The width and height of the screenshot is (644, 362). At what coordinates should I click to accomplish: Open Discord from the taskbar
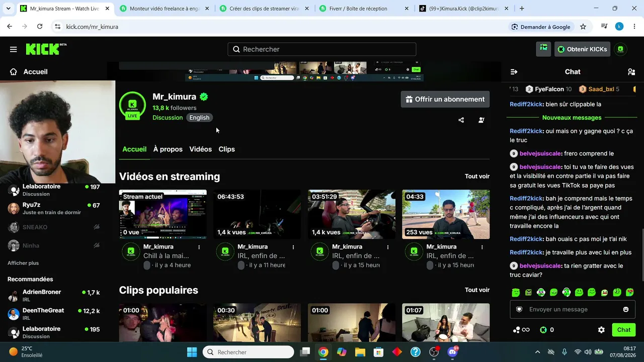(x=453, y=352)
